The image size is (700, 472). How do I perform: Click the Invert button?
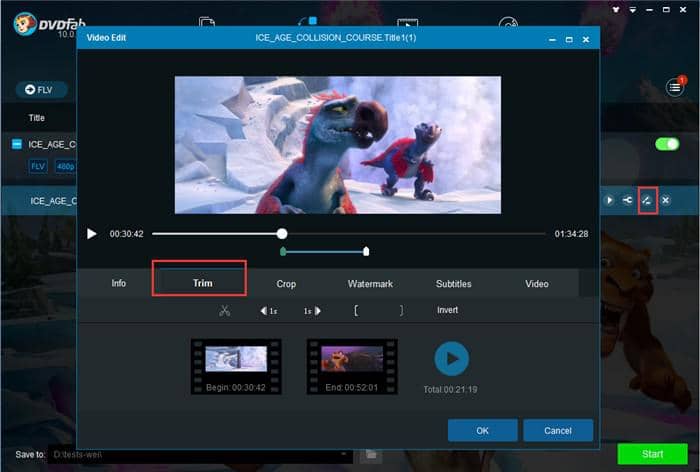[447, 310]
